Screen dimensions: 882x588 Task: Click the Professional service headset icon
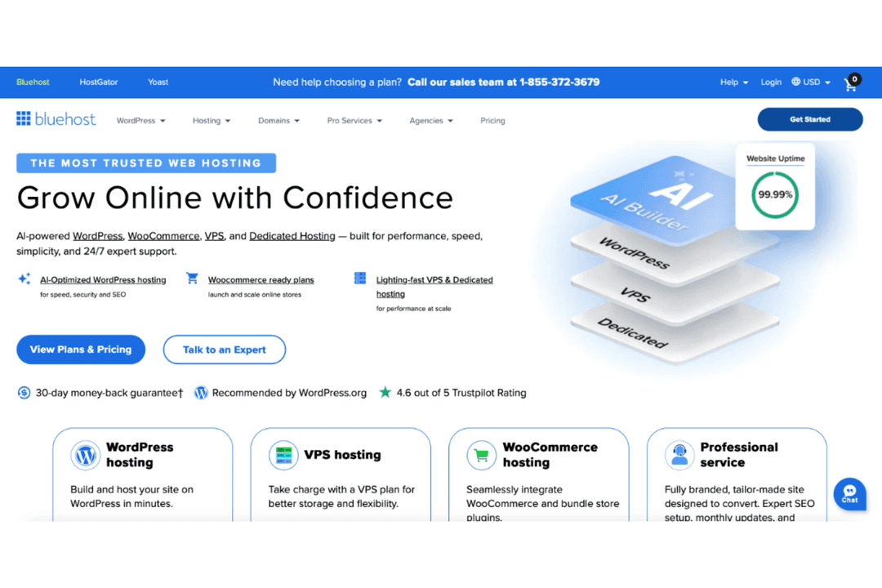pos(679,455)
